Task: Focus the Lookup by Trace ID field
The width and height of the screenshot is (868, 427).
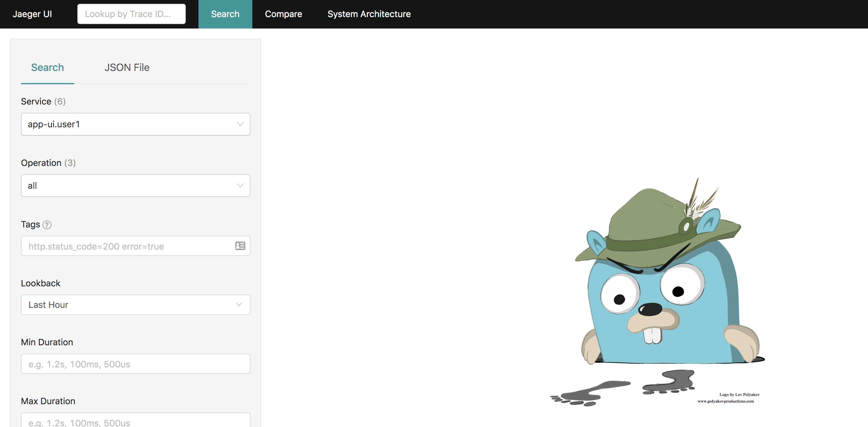Action: [132, 14]
